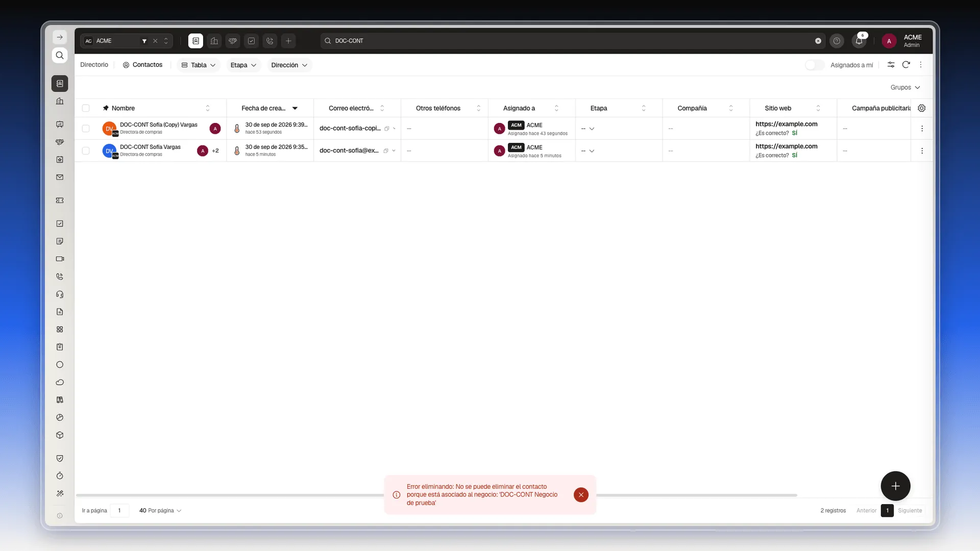The image size is (980, 551).
Task: Expand the Grupos dropdown
Action: pyautogui.click(x=905, y=87)
